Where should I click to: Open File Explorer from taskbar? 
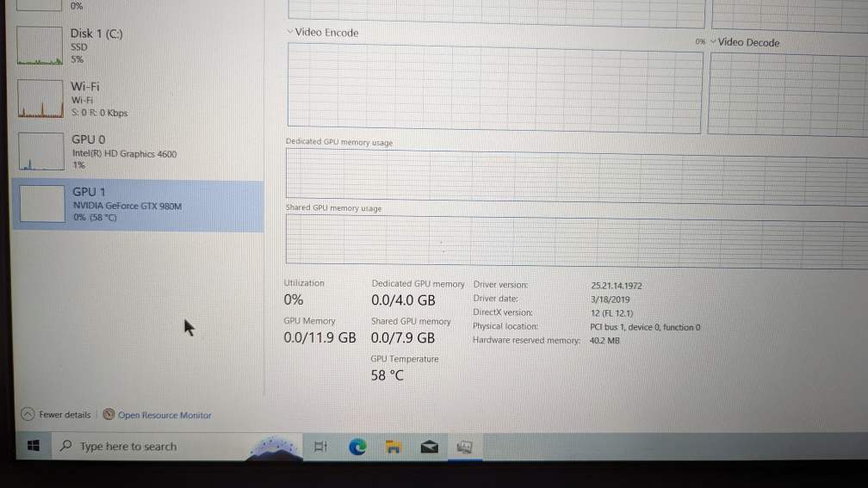[394, 447]
